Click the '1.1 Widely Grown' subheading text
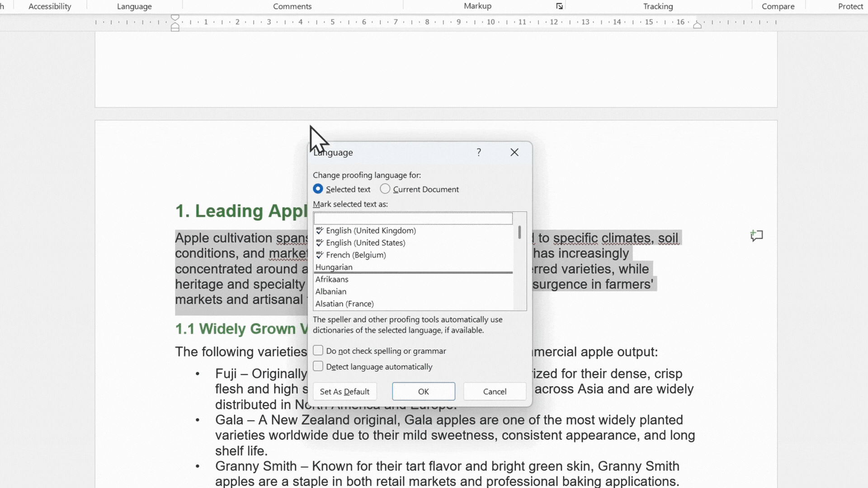The height and width of the screenshot is (488, 868). tap(241, 328)
